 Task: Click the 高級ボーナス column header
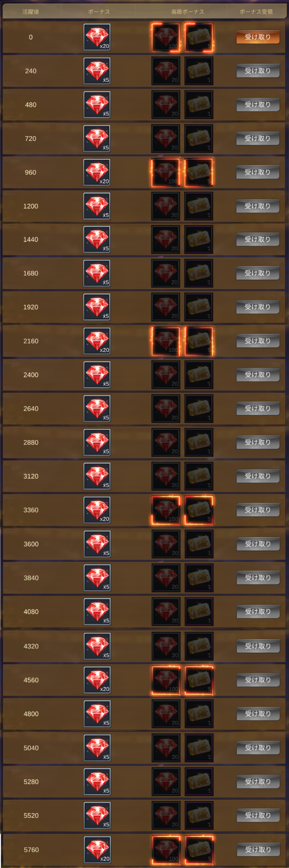pyautogui.click(x=188, y=12)
